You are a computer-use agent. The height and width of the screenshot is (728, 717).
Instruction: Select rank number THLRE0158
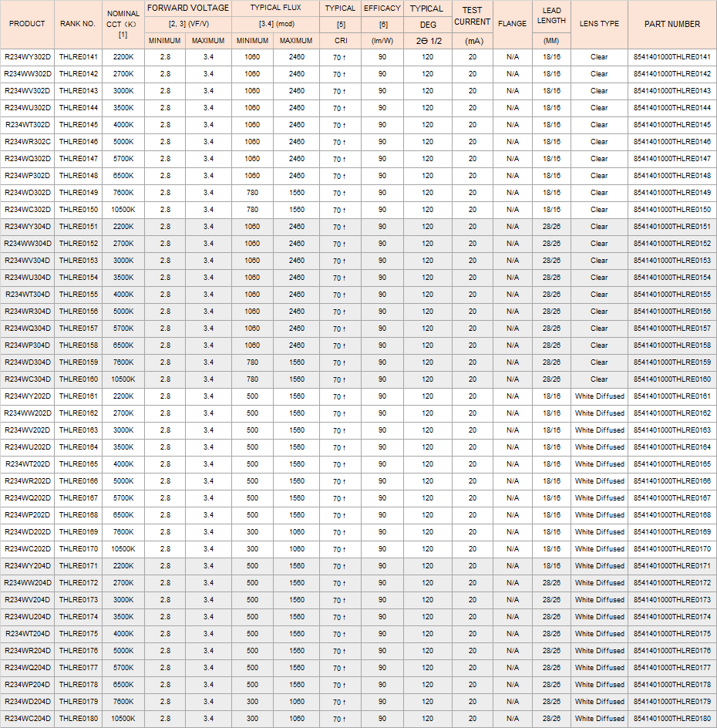pyautogui.click(x=78, y=345)
